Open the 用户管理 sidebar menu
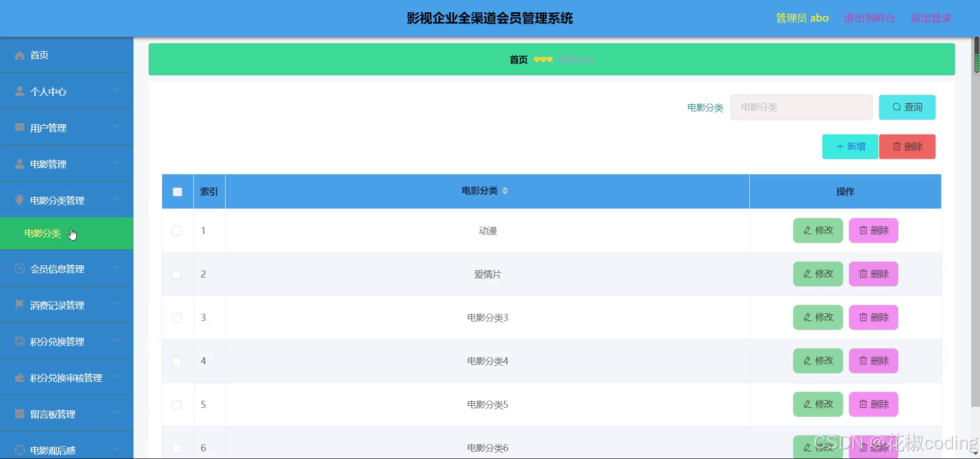This screenshot has width=980, height=459. [66, 127]
